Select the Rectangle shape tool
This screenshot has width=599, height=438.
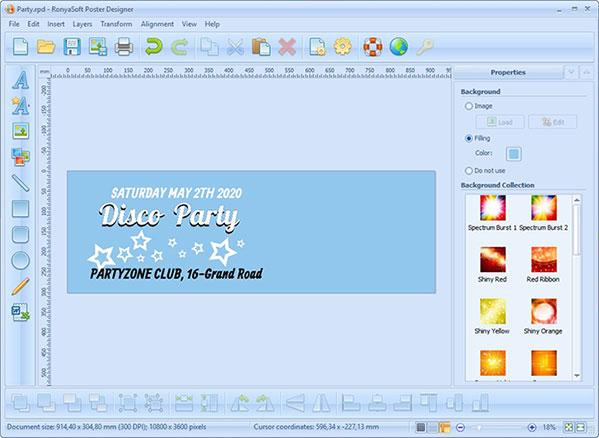[21, 208]
